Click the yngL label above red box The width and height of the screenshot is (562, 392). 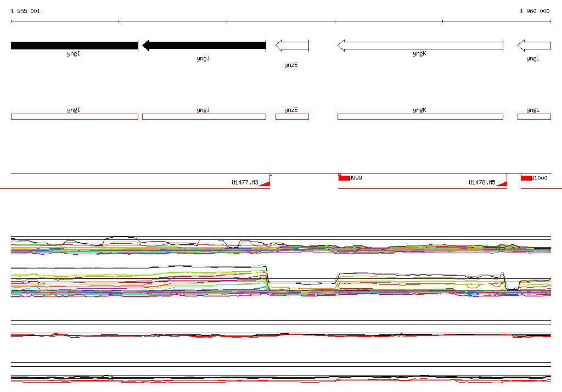pos(533,110)
